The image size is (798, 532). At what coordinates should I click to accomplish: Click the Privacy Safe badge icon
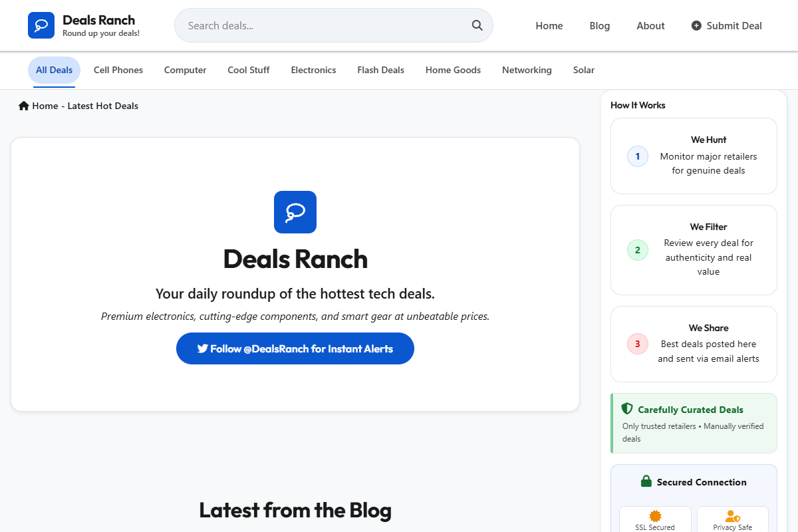[x=733, y=516]
